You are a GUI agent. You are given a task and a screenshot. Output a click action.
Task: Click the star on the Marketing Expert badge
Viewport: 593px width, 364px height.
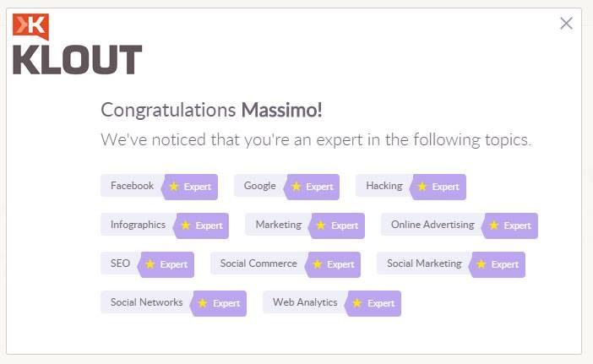tap(321, 225)
